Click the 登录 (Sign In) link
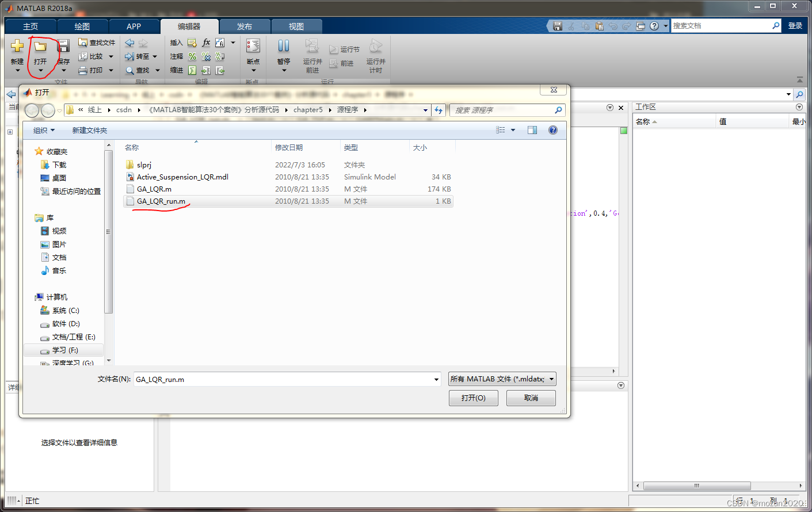This screenshot has width=812, height=512. coord(795,26)
